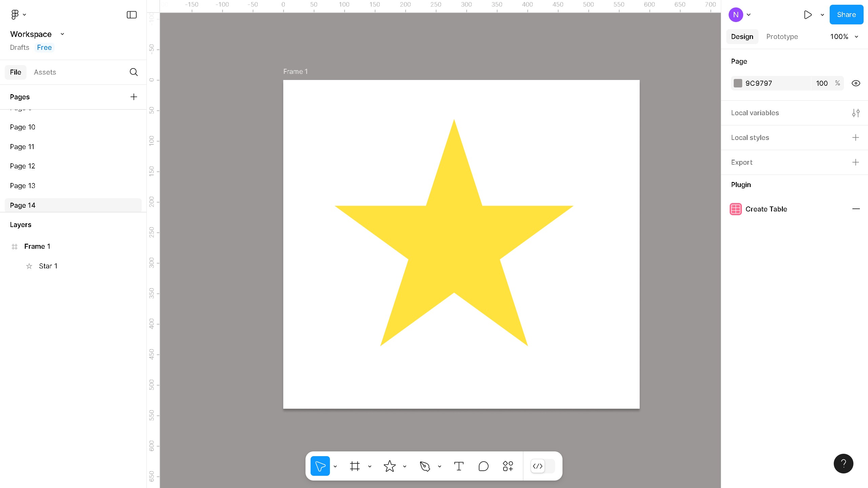
Task: Open the Actions resources tool
Action: pyautogui.click(x=508, y=466)
